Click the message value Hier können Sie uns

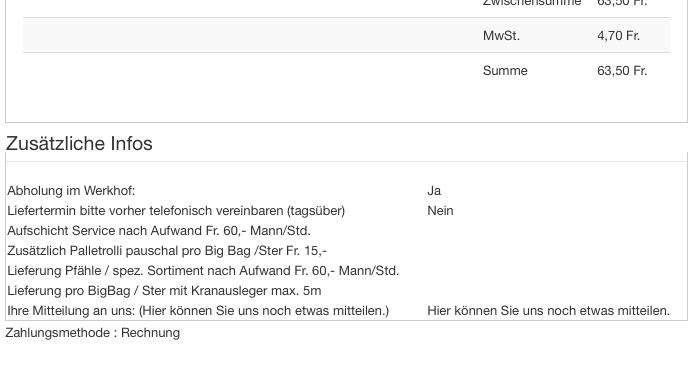coord(549,311)
